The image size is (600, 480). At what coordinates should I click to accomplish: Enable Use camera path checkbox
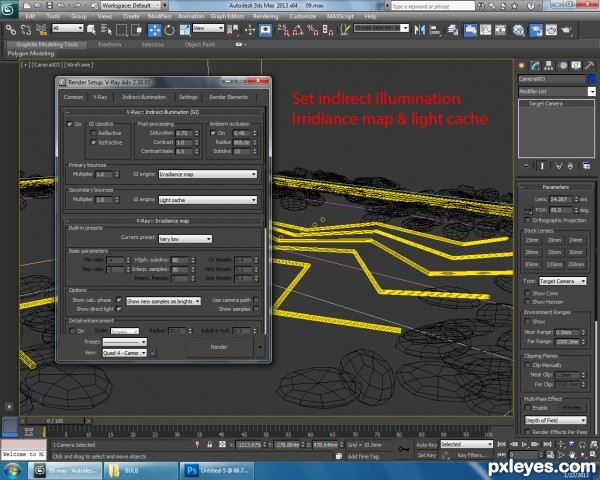[256, 300]
